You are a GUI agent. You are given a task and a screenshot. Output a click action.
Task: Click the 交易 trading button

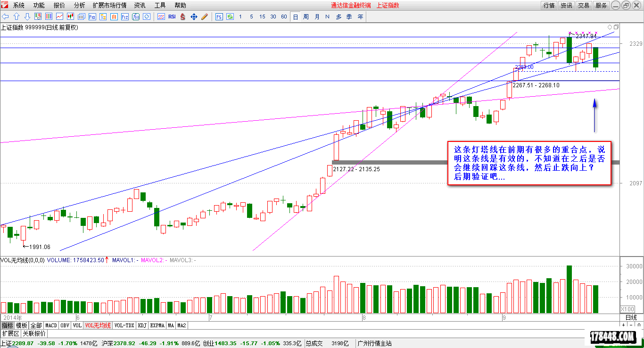click(x=584, y=5)
